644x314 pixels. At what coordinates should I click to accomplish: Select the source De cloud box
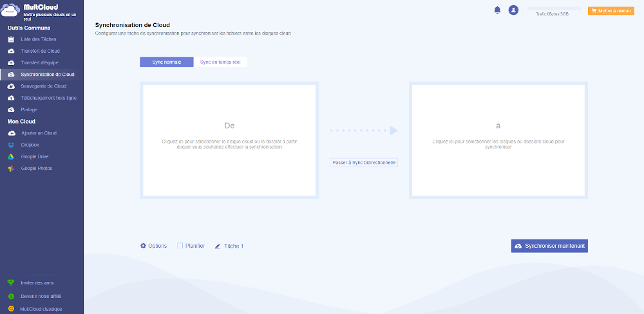point(229,140)
